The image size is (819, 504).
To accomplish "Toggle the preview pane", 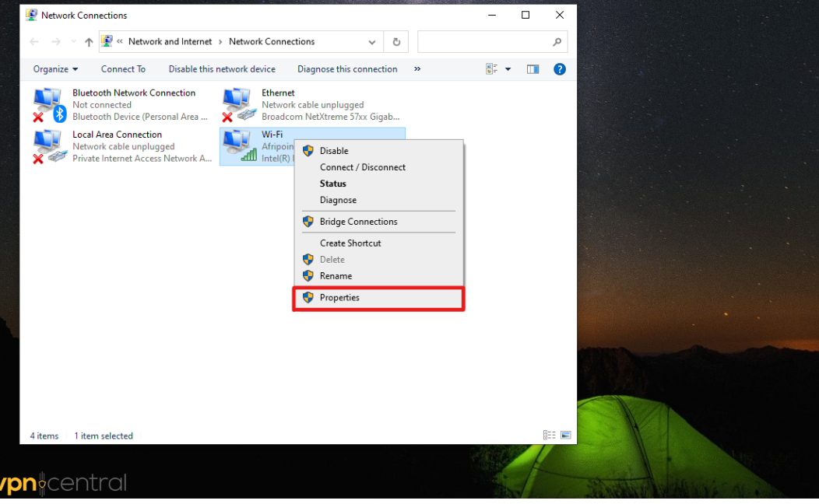I will 533,68.
